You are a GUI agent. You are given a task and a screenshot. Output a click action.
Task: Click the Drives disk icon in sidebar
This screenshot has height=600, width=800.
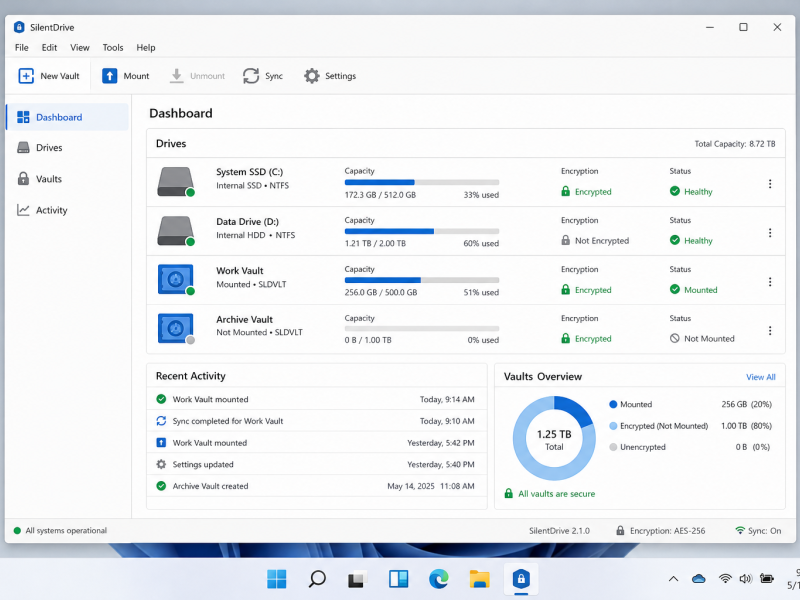pos(23,147)
